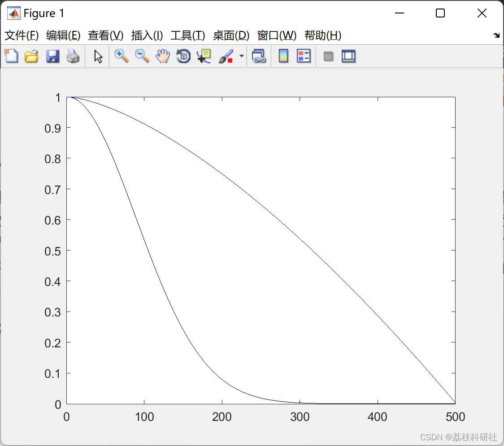This screenshot has width=504, height=446.
Task: Click the dock figure arrow icon
Action: pyautogui.click(x=496, y=35)
